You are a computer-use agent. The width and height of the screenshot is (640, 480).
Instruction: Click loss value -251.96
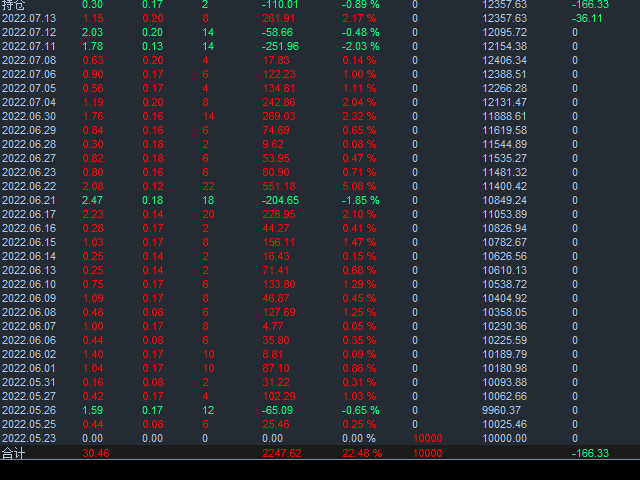(x=280, y=46)
